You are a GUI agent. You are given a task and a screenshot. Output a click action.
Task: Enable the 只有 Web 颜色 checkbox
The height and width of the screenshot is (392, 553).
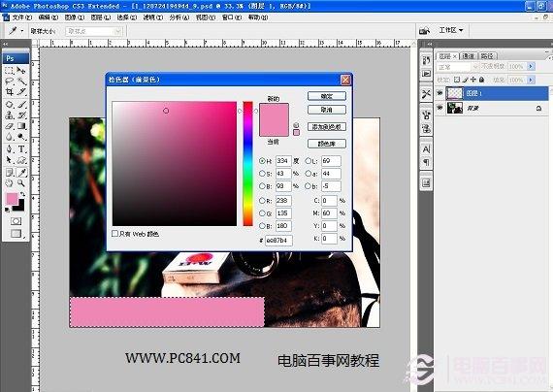pos(114,234)
